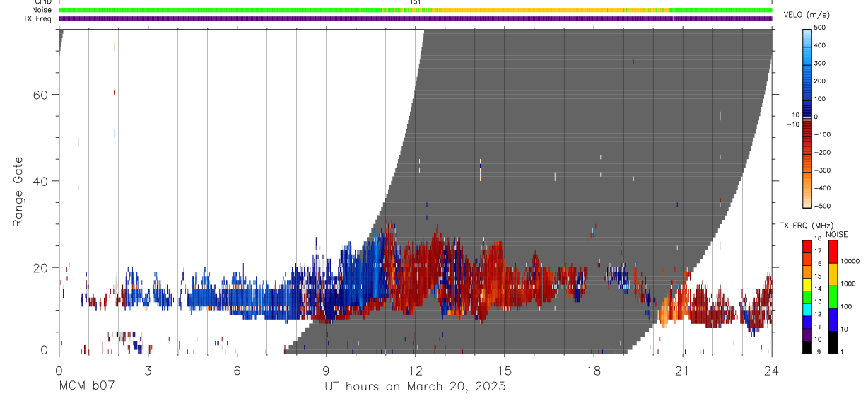Click the '10000' label in NOISE legend
This screenshot has width=868, height=401.
pyautogui.click(x=850, y=261)
